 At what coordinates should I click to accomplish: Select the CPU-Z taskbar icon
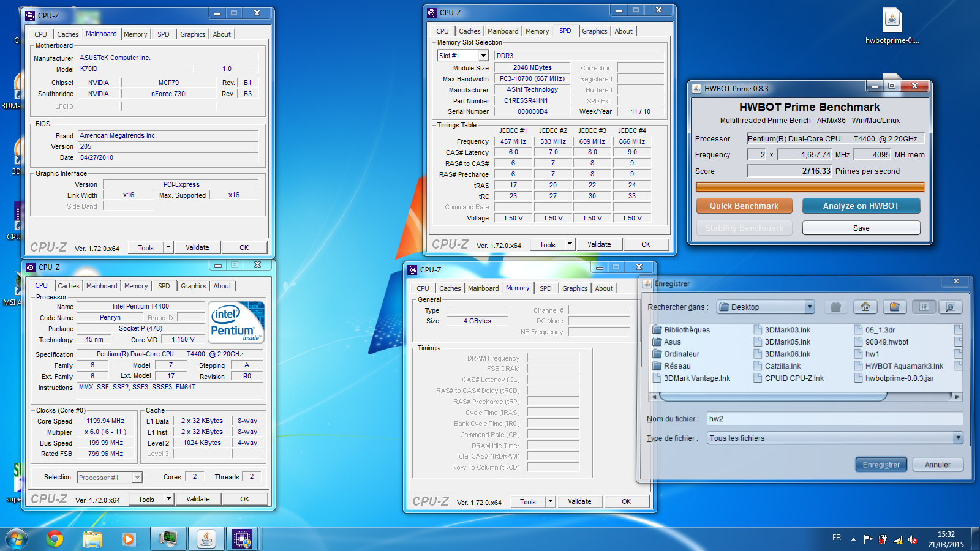point(243,539)
